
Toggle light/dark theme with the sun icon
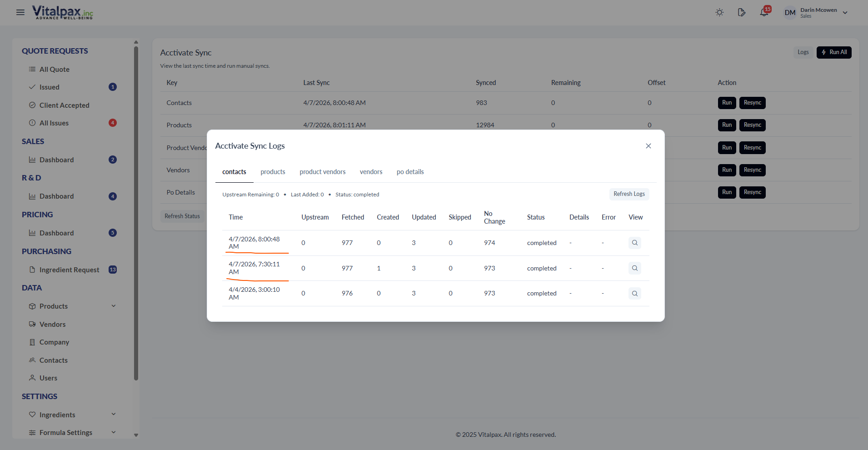click(x=719, y=12)
